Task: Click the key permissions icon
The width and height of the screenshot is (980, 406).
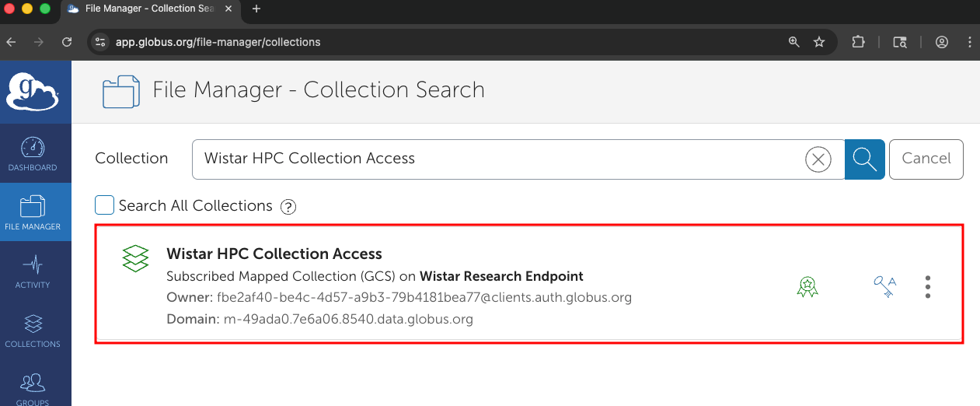Action: point(884,286)
